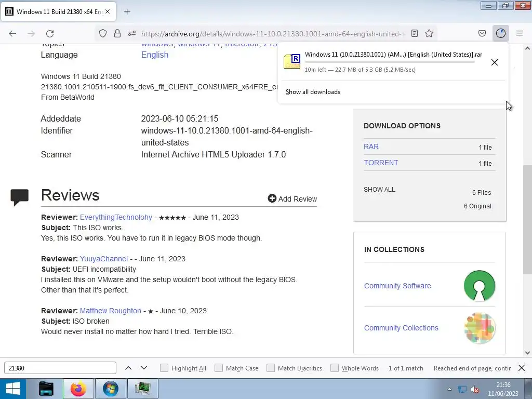Image resolution: width=532 pixels, height=399 pixels.
Task: Find next match with down chevron
Action: pos(144,368)
